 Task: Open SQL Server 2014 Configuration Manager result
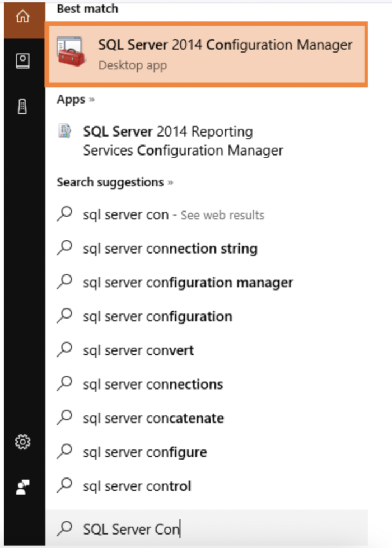[x=207, y=54]
